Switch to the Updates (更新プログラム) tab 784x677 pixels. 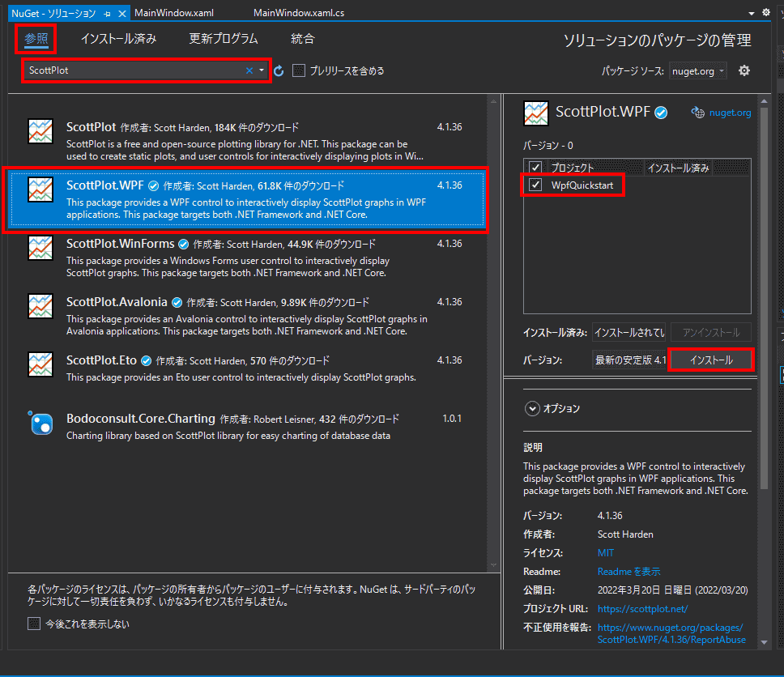pyautogui.click(x=223, y=39)
